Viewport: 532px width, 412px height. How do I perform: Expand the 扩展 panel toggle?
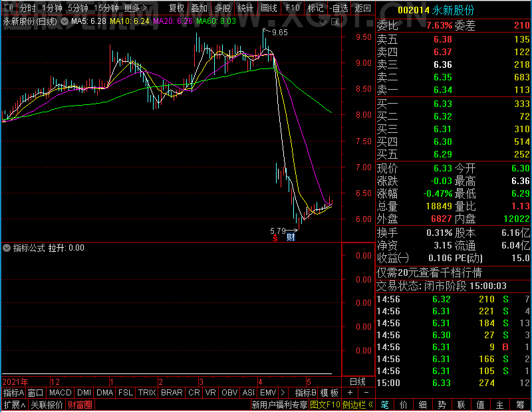click(15, 405)
